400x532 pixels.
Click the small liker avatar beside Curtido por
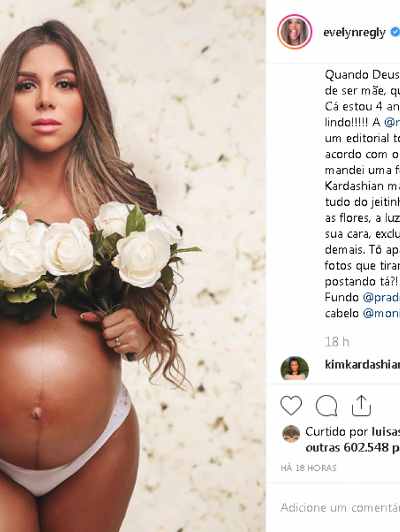tap(291, 434)
